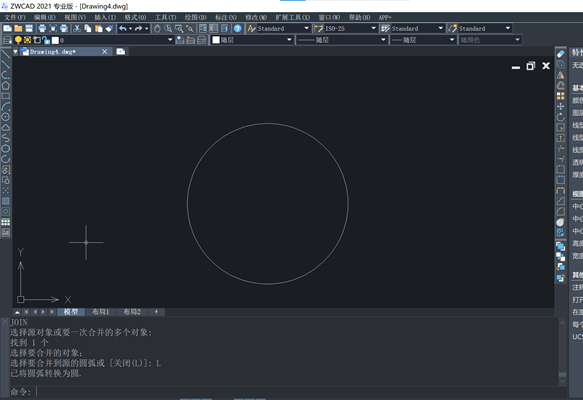The image size is (583, 400).
Task: Switch to the 布局1 layout tab
Action: tap(100, 312)
